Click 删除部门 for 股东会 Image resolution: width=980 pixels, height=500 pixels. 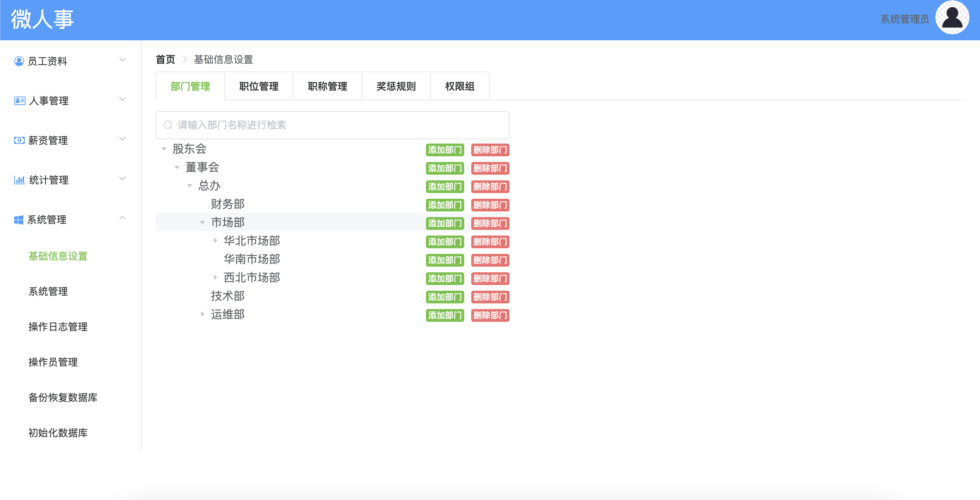pyautogui.click(x=490, y=150)
